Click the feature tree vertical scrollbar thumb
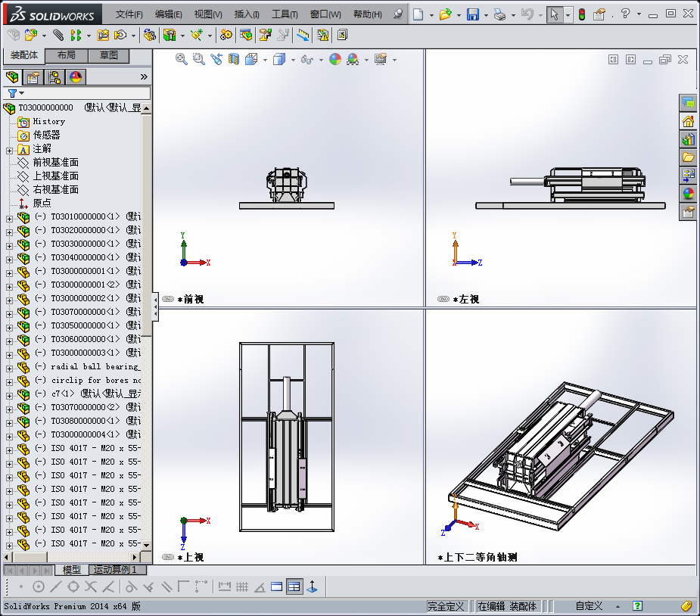Viewport: 700px width, 616px height. (x=146, y=225)
